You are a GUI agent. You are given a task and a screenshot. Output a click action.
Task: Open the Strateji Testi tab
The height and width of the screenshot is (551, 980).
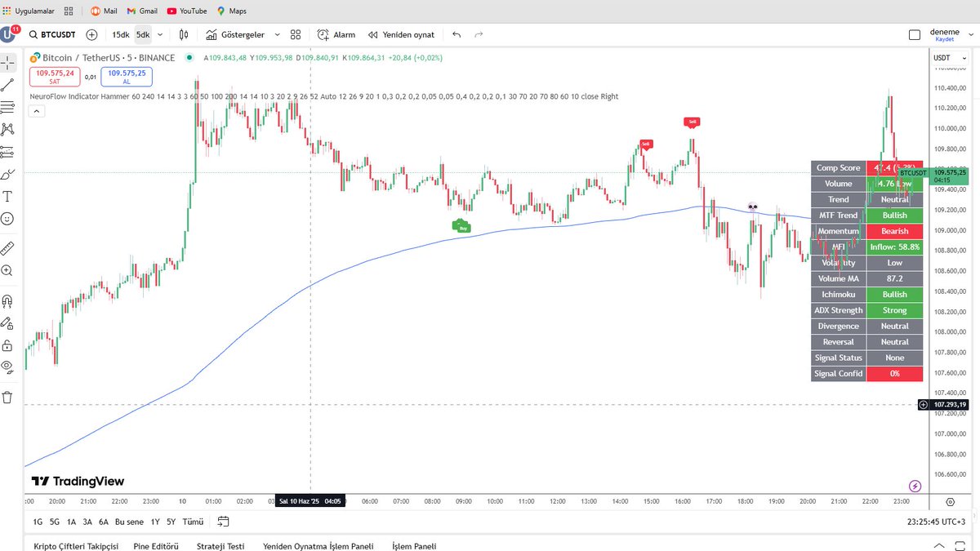(x=220, y=546)
